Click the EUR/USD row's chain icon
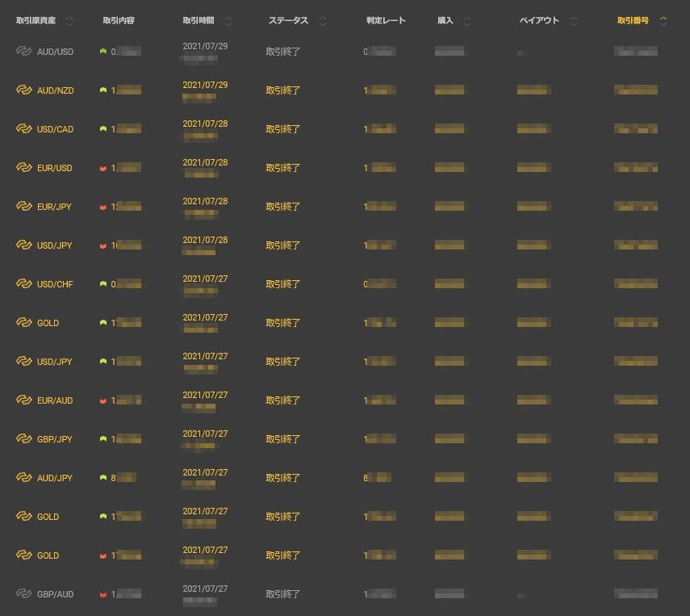This screenshot has height=616, width=690. [23, 168]
